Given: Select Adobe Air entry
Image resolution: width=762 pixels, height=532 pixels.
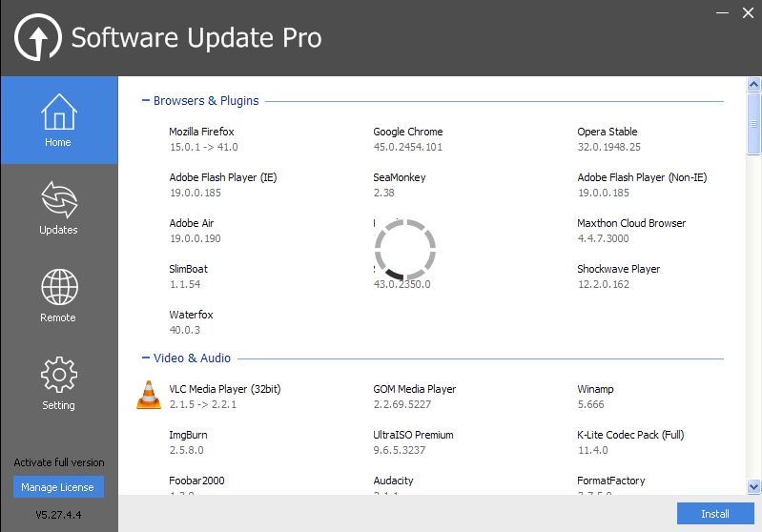Looking at the screenshot, I should 192,223.
